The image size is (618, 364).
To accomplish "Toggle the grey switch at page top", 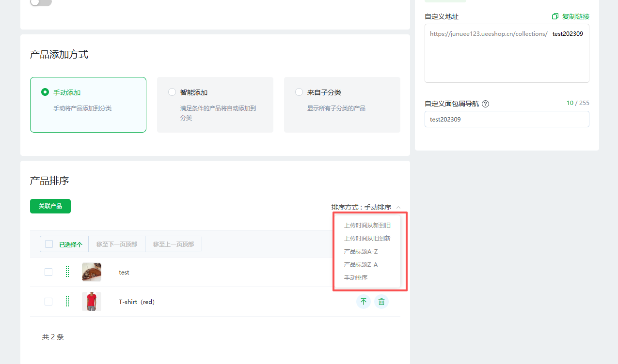I will pos(41,2).
